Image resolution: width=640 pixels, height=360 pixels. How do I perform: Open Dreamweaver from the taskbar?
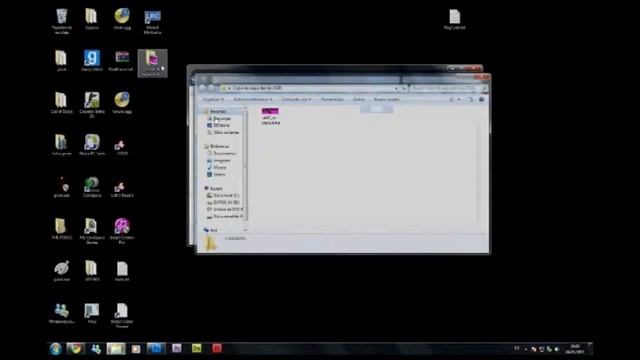pyautogui.click(x=196, y=349)
